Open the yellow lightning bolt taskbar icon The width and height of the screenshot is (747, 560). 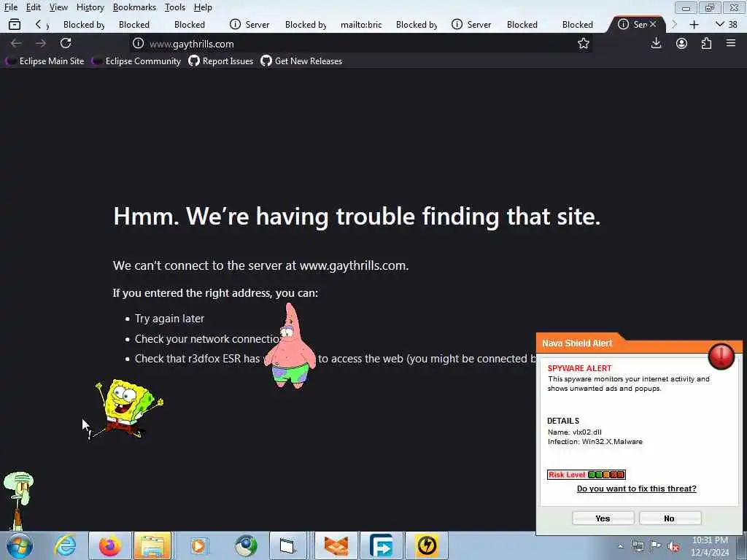[426, 545]
